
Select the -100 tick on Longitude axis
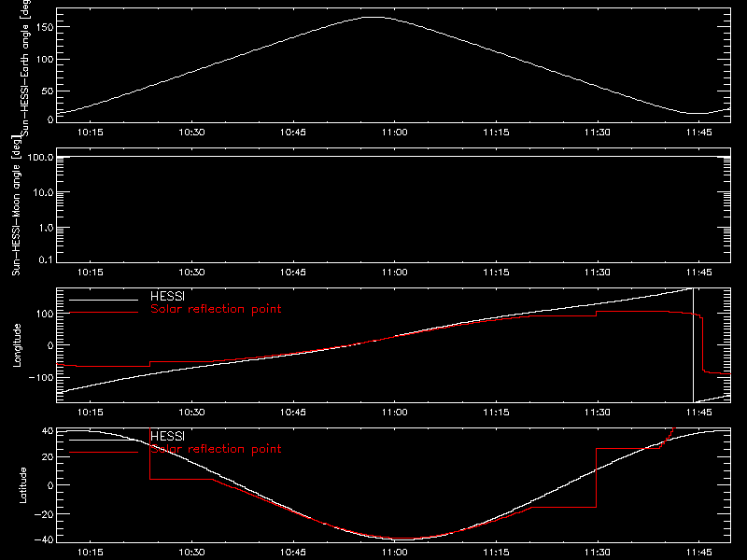click(x=40, y=377)
